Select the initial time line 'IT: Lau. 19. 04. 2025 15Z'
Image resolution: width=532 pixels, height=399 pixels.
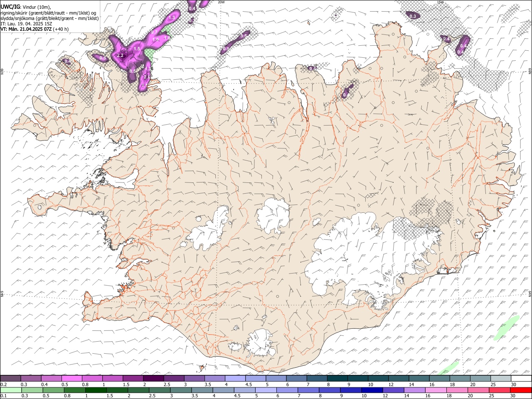(26, 24)
